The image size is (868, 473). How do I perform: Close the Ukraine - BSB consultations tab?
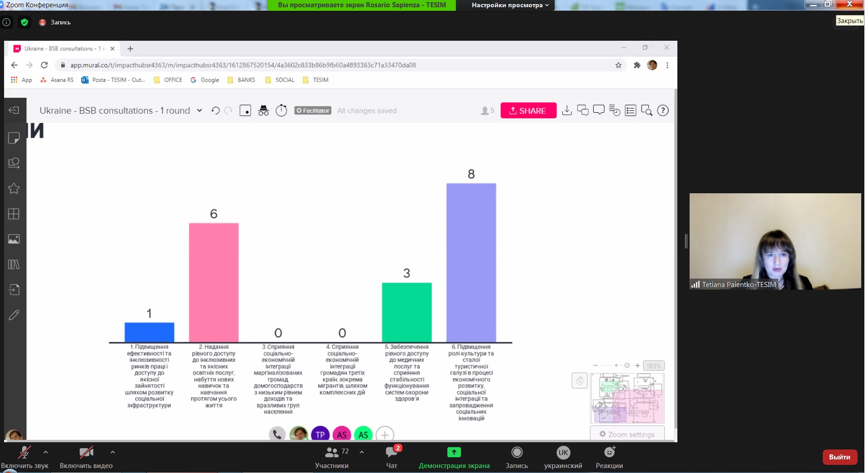[113, 48]
